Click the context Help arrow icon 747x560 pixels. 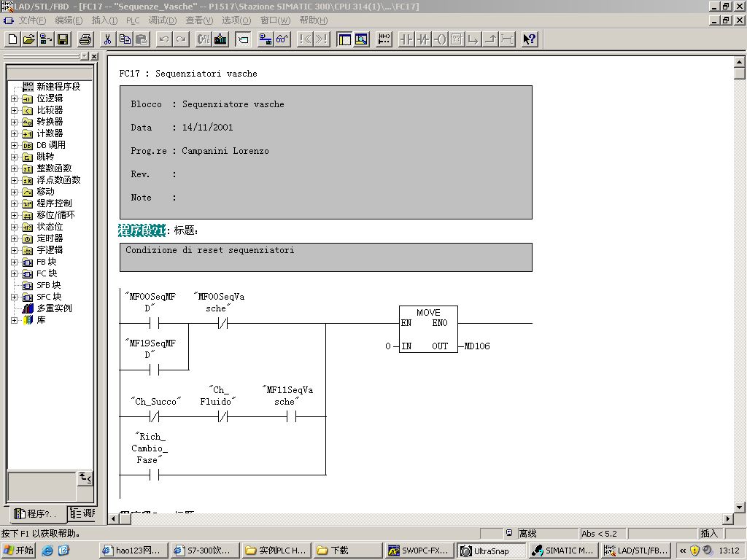pos(530,39)
